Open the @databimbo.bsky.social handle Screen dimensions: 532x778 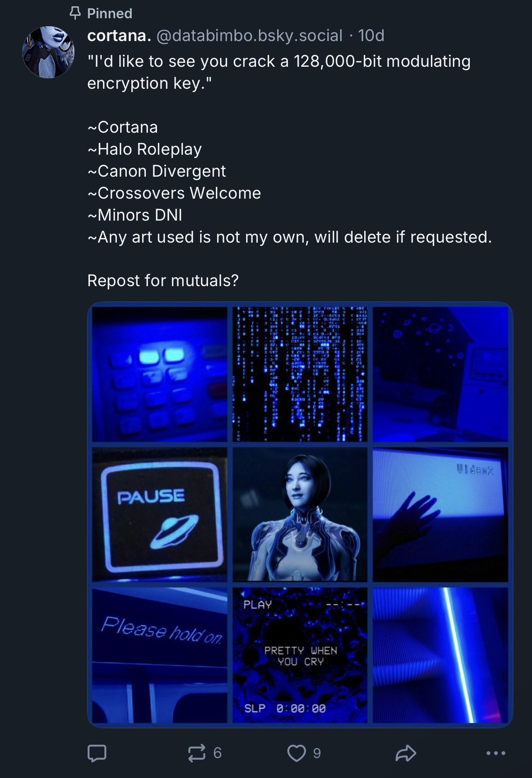[x=249, y=36]
